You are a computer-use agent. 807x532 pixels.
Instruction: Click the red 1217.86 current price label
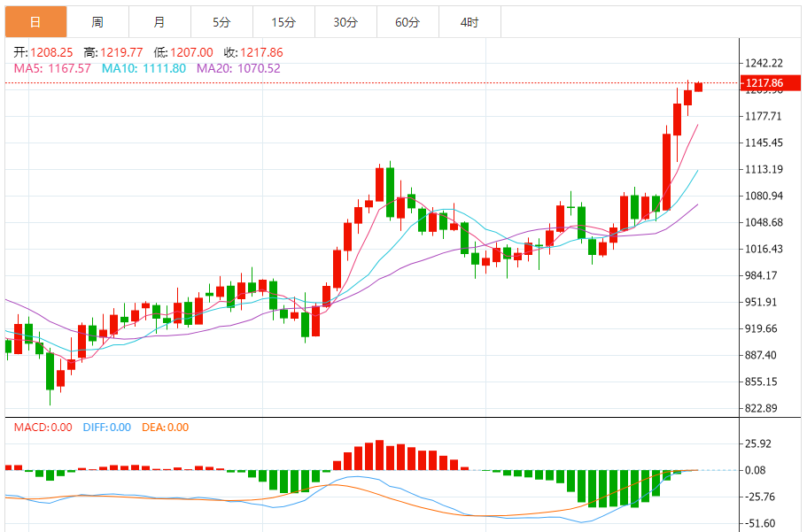click(771, 83)
